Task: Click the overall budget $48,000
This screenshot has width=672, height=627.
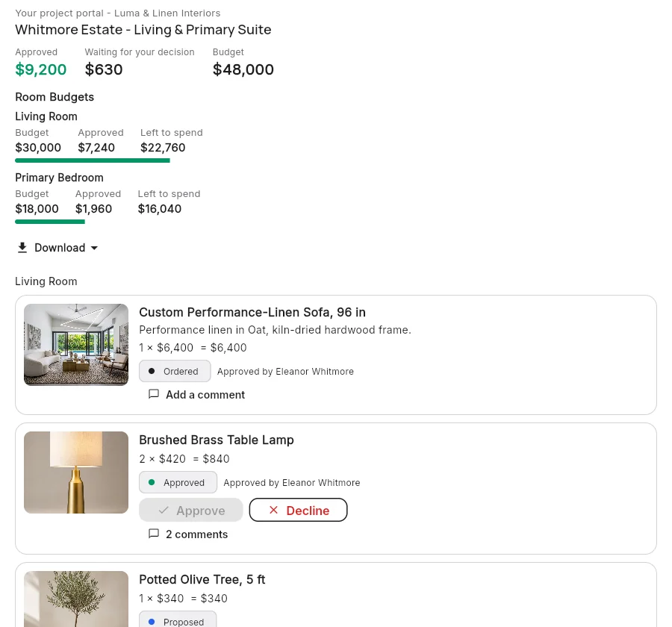Action: (243, 69)
